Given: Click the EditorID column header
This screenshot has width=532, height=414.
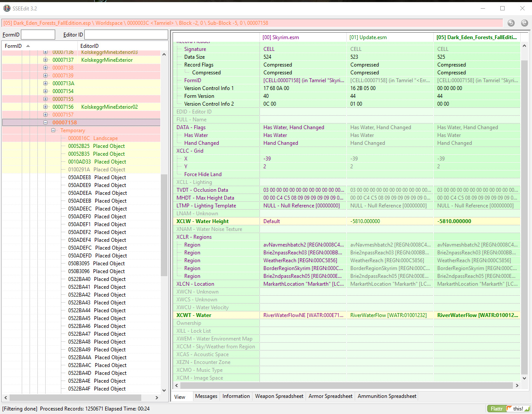Looking at the screenshot, I should 90,46.
